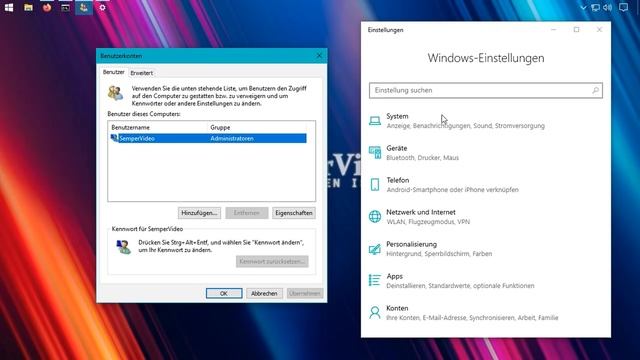Click the Kennwort section user icon

(x=123, y=247)
